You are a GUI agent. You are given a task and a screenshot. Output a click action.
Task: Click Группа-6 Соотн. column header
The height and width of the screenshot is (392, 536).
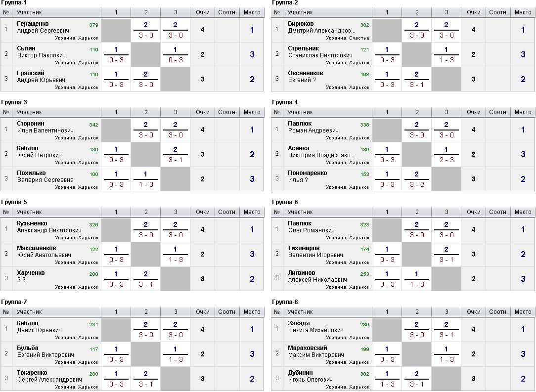(x=498, y=212)
